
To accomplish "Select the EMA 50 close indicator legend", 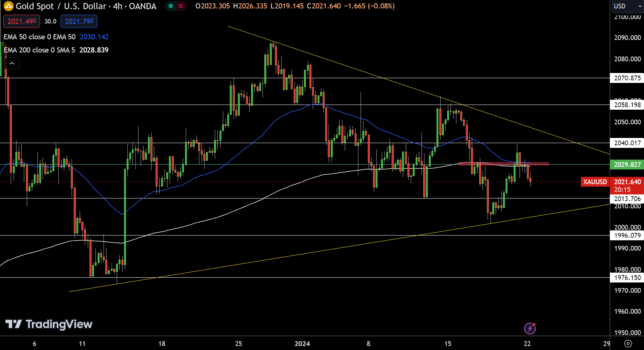I will click(40, 37).
